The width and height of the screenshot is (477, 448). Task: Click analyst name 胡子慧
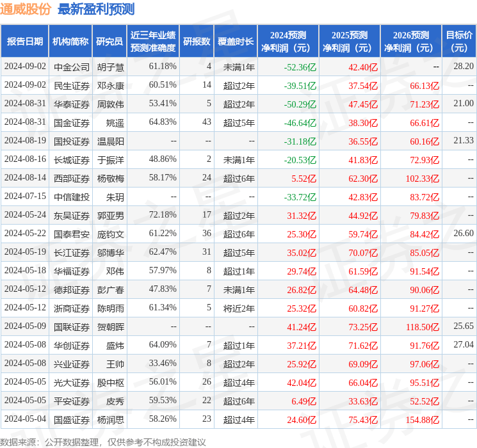coord(110,67)
